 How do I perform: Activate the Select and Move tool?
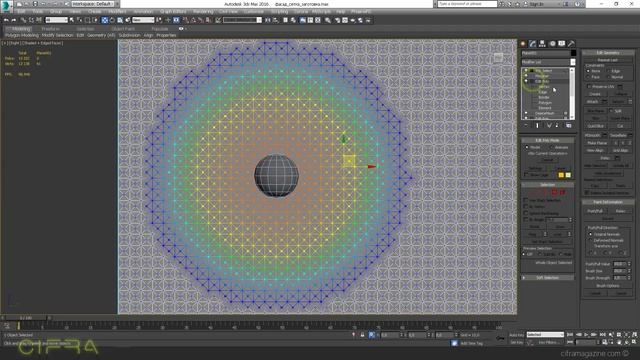tap(104, 20)
